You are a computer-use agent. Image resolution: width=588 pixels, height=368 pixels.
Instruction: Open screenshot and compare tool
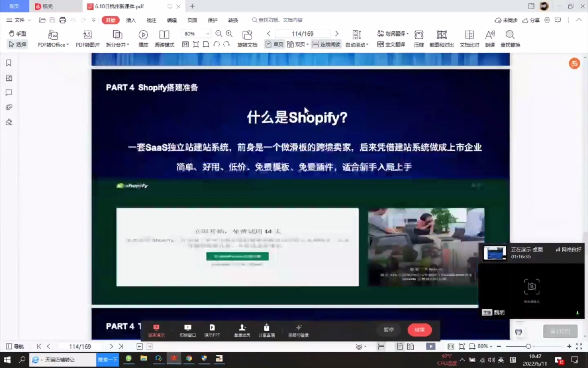click(442, 39)
